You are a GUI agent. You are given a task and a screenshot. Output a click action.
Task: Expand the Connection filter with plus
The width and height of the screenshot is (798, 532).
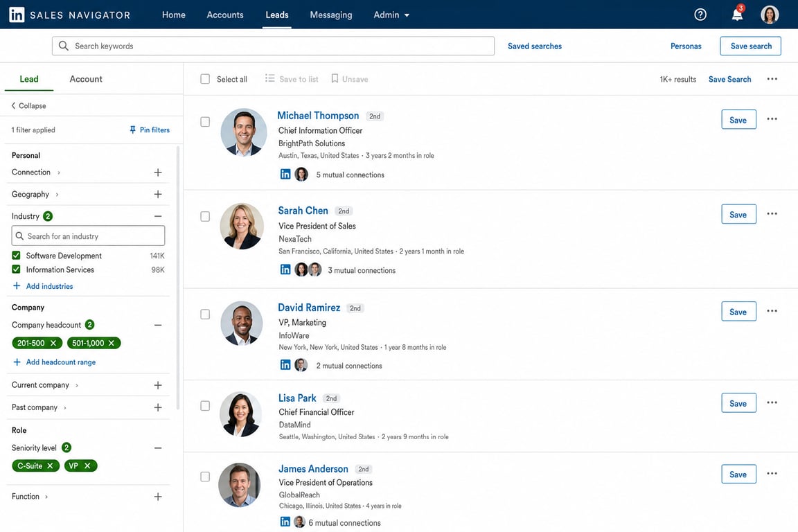[158, 172]
